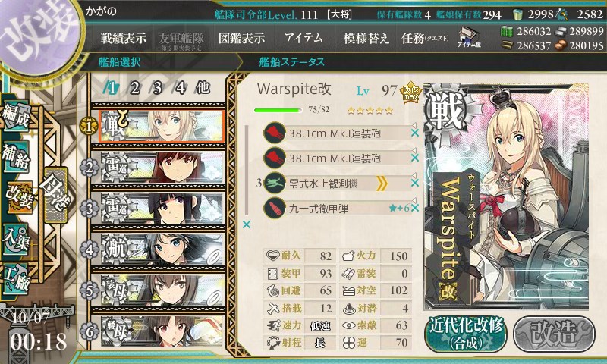The image size is (607, 364).
Task: Click the 改造 remodel button
Action: point(555,334)
